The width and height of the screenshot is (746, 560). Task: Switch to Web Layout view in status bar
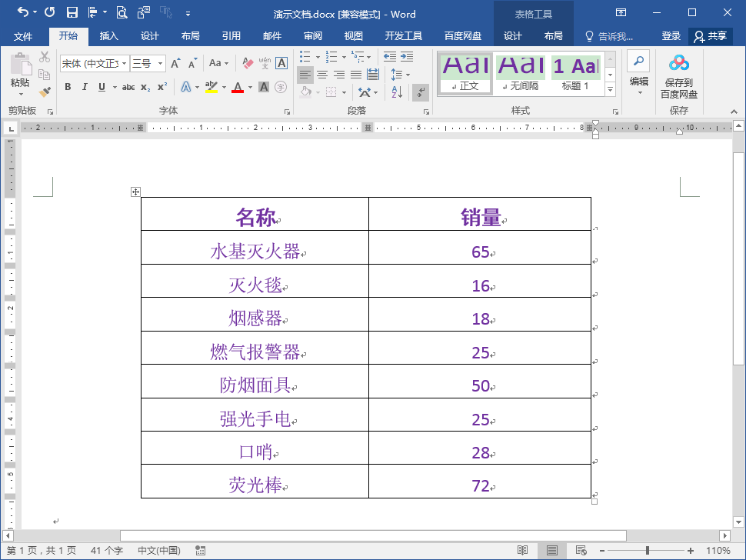pyautogui.click(x=581, y=551)
